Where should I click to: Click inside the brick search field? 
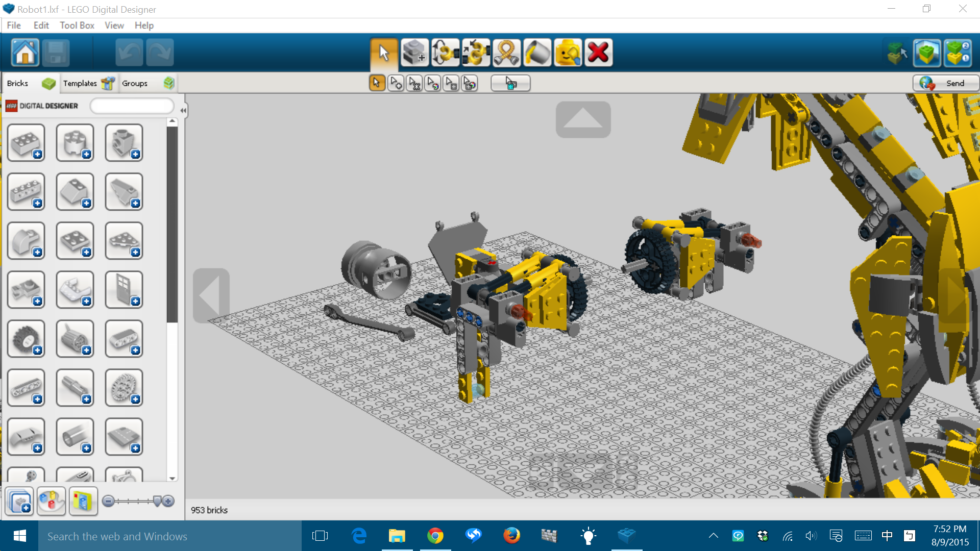click(x=132, y=106)
